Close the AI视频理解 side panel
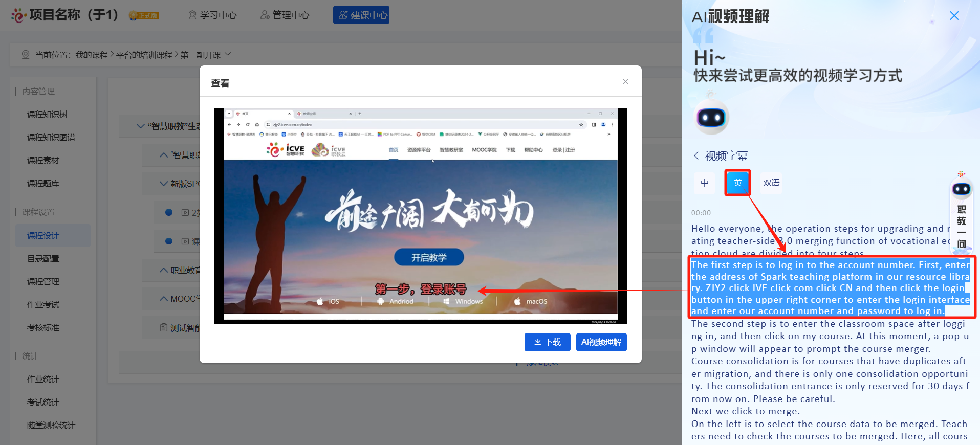Viewport: 980px width, 445px height. [x=954, y=16]
